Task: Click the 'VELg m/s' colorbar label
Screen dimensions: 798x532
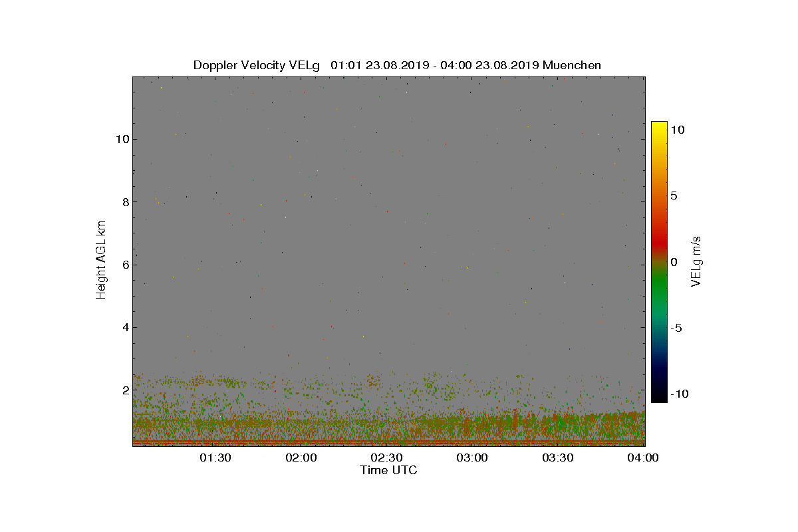Action: point(696,260)
